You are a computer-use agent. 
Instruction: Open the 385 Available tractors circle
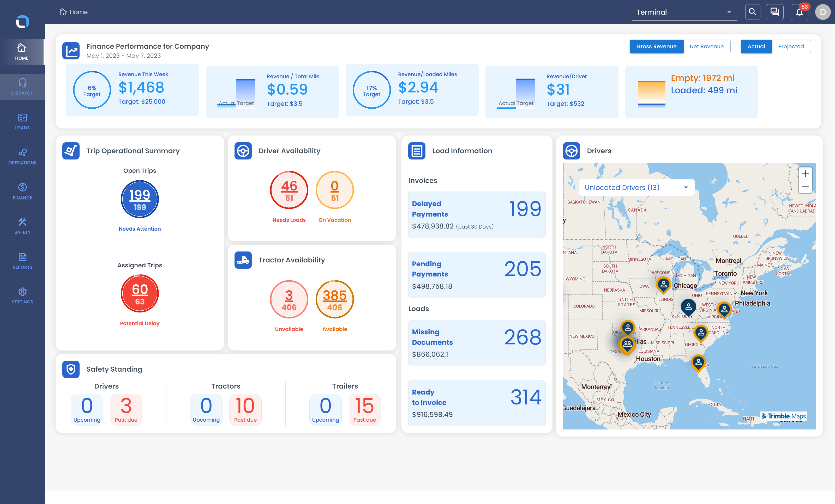pyautogui.click(x=335, y=299)
